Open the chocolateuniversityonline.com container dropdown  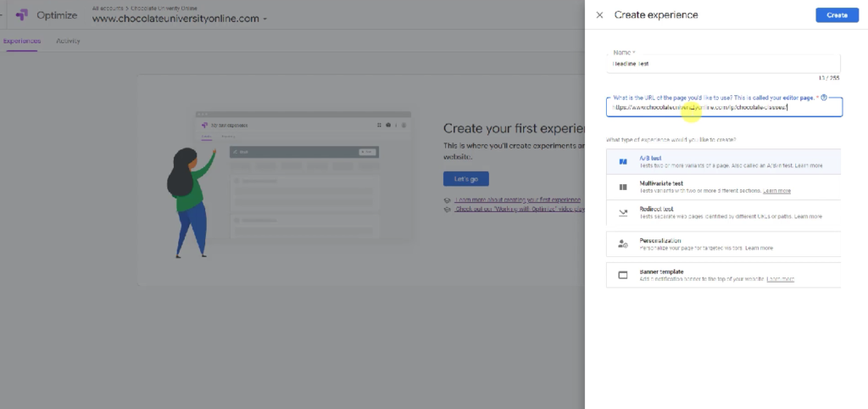[x=180, y=19]
